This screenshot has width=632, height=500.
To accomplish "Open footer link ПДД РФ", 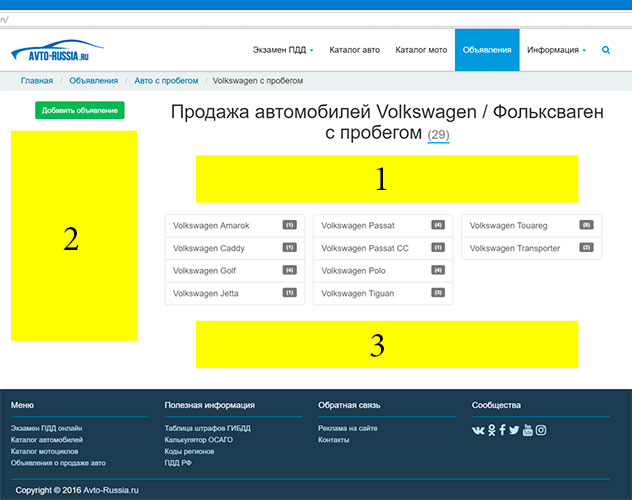I will [x=178, y=463].
